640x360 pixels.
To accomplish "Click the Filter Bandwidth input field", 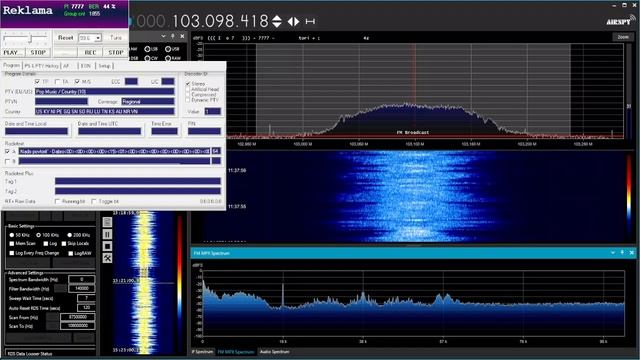I will pos(82,289).
